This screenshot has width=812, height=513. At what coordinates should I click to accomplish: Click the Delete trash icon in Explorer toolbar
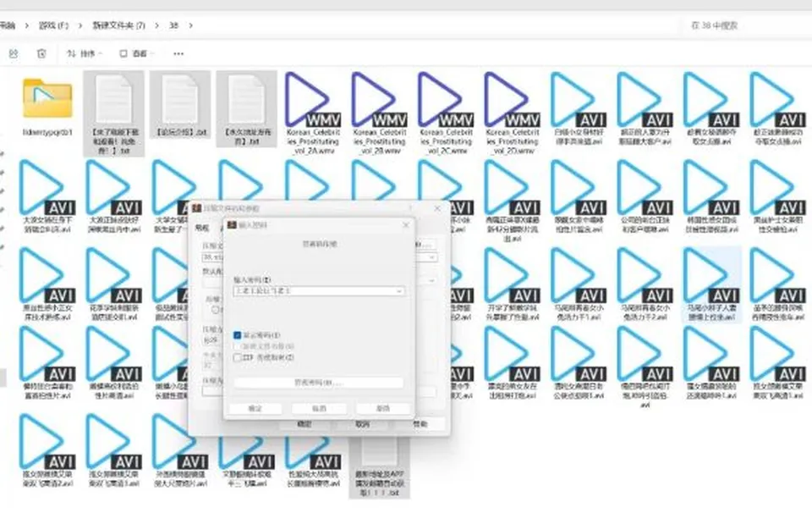point(41,53)
